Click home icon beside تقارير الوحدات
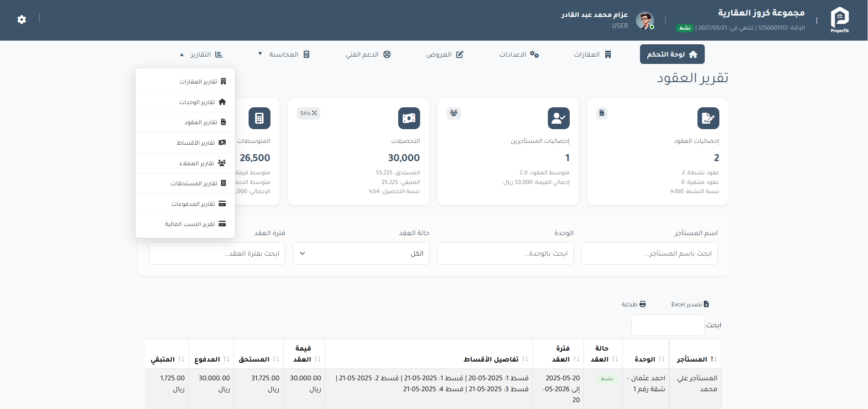The image size is (868, 409). point(222,102)
